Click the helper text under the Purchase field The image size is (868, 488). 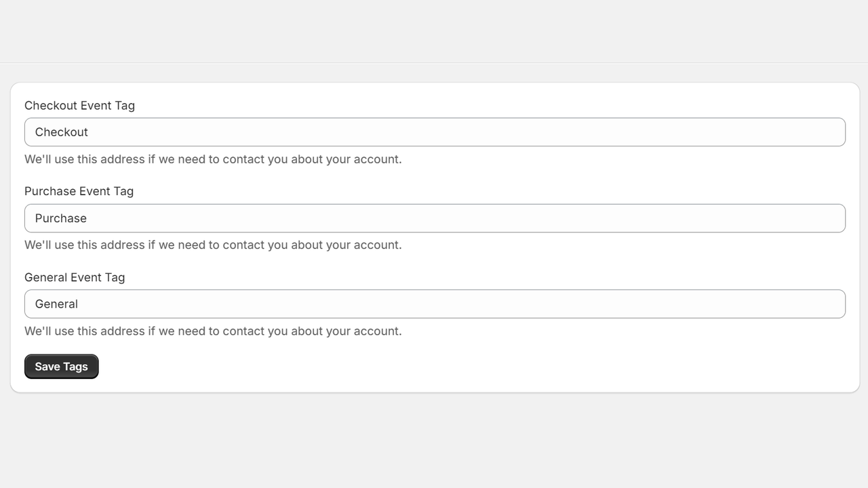(x=213, y=245)
